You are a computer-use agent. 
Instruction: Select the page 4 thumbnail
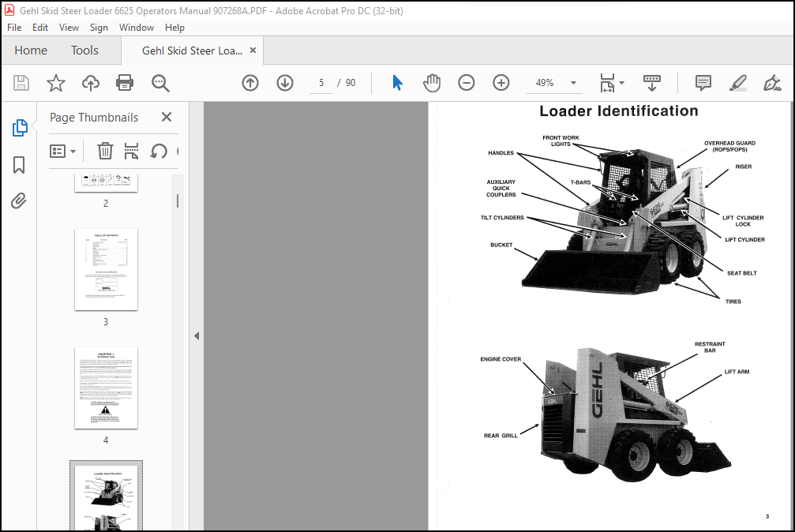pos(106,388)
